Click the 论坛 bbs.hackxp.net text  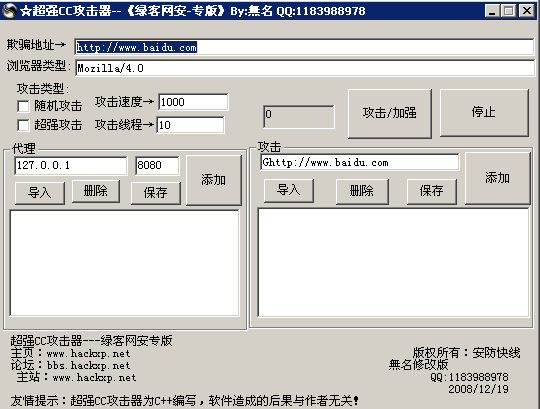71,365
